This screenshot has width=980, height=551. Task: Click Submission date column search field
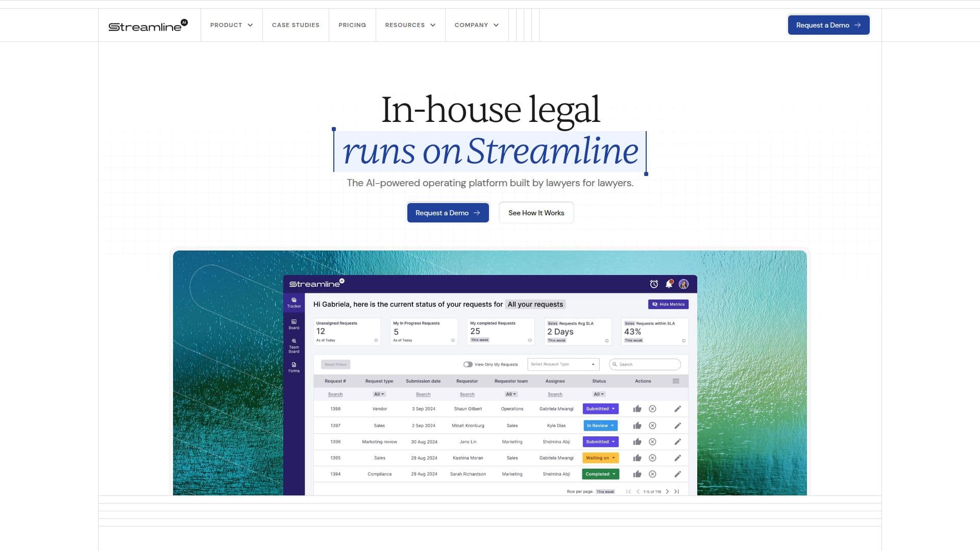pos(423,394)
